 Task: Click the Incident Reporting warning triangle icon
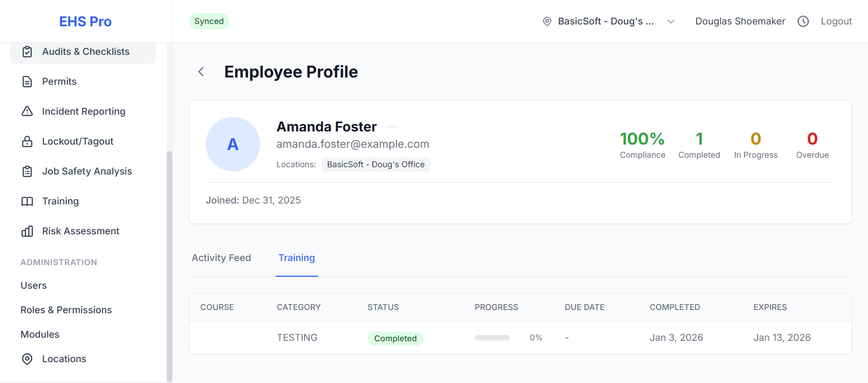(27, 112)
